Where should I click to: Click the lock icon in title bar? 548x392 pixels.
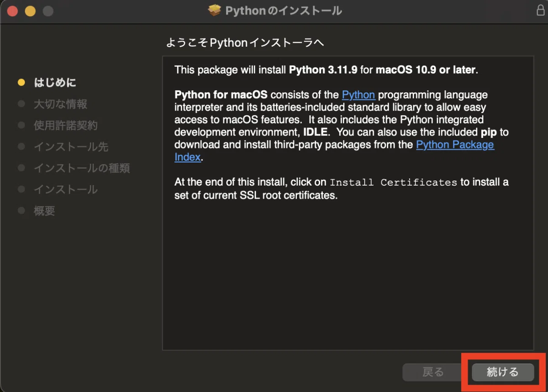point(540,11)
